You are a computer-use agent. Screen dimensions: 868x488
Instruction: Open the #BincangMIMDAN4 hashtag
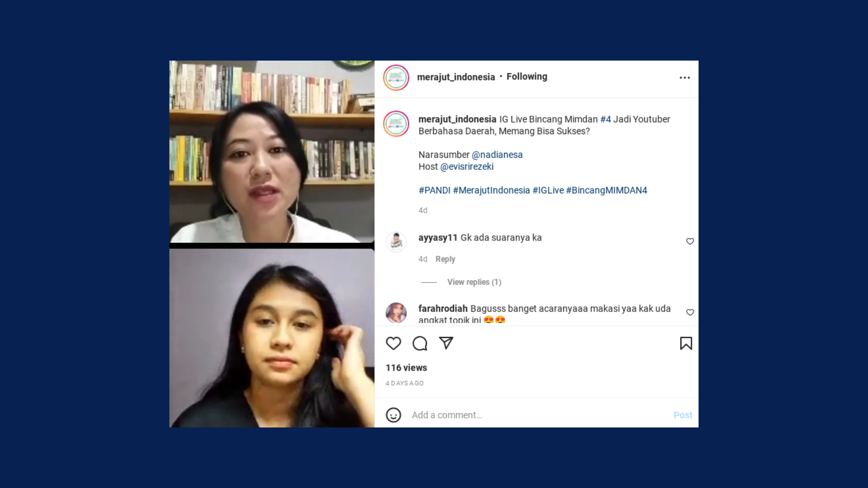click(606, 190)
